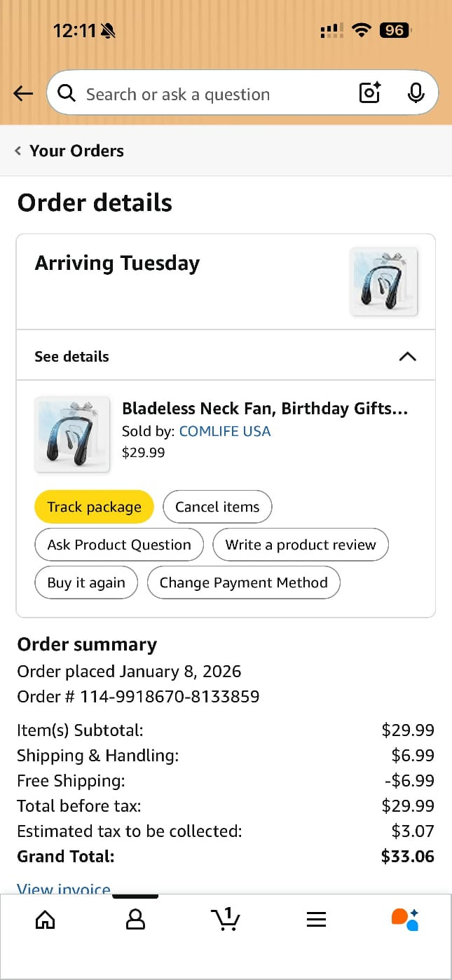
Task: Open the View invoice link
Action: pyautogui.click(x=64, y=889)
